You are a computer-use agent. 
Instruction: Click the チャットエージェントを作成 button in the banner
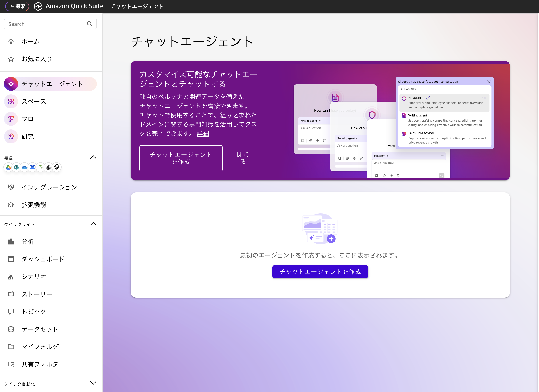pos(181,158)
